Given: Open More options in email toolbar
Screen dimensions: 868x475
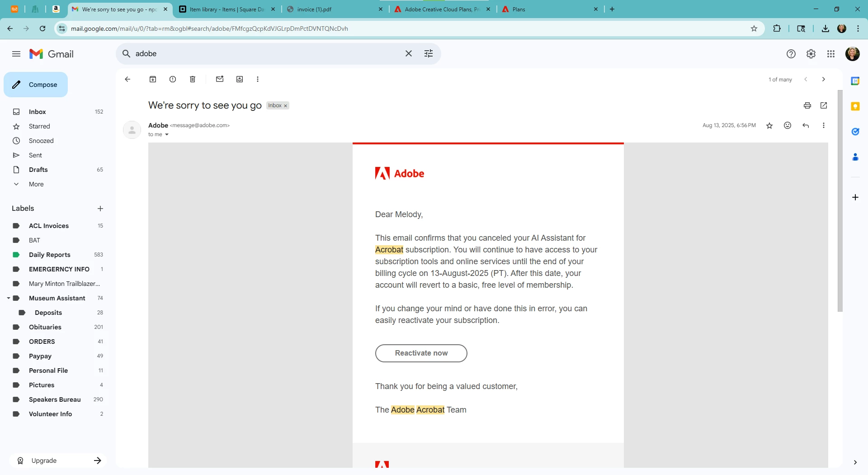Looking at the screenshot, I should [x=258, y=79].
